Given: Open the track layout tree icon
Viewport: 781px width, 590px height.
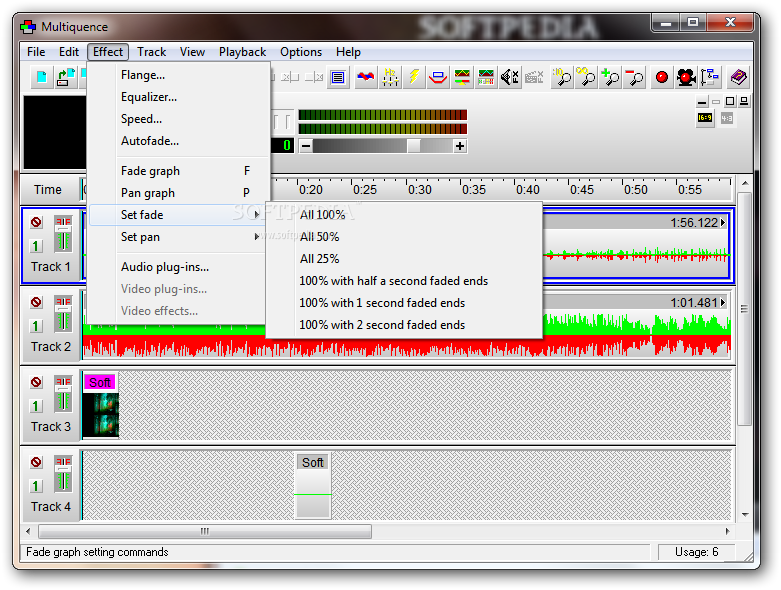Looking at the screenshot, I should click(x=710, y=77).
